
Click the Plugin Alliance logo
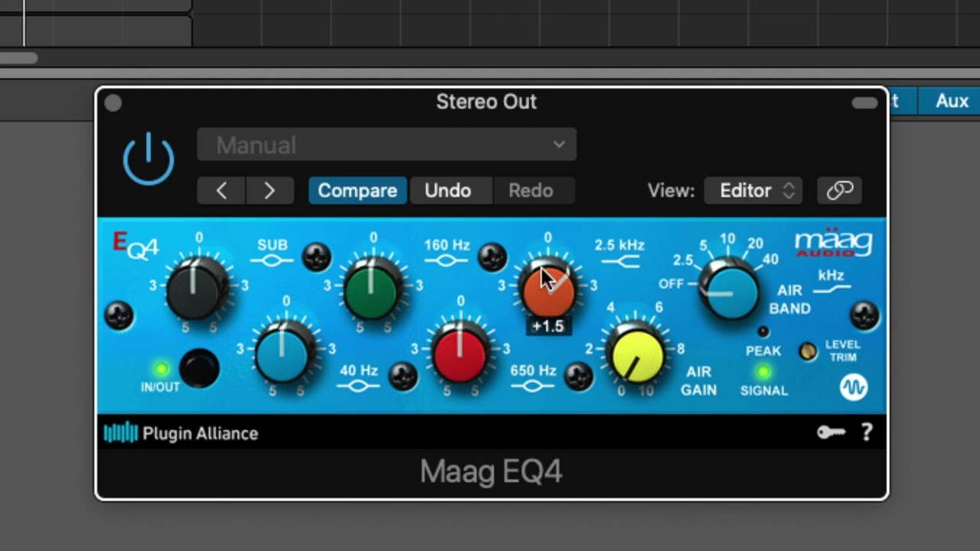[181, 433]
